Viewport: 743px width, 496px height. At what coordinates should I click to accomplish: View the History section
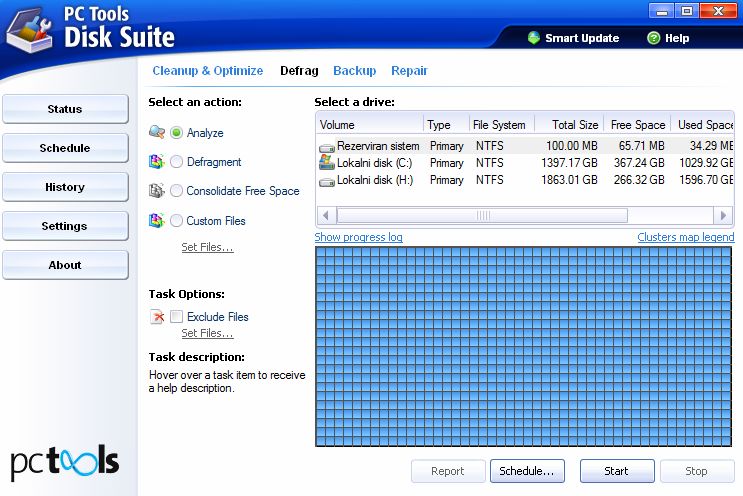(x=65, y=187)
